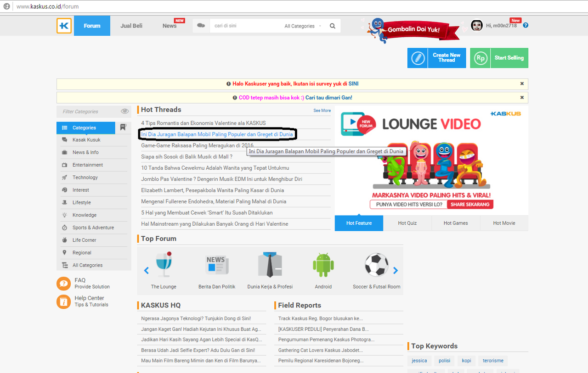Open the News tab
Screen dimensions: 588x373
tap(170, 26)
